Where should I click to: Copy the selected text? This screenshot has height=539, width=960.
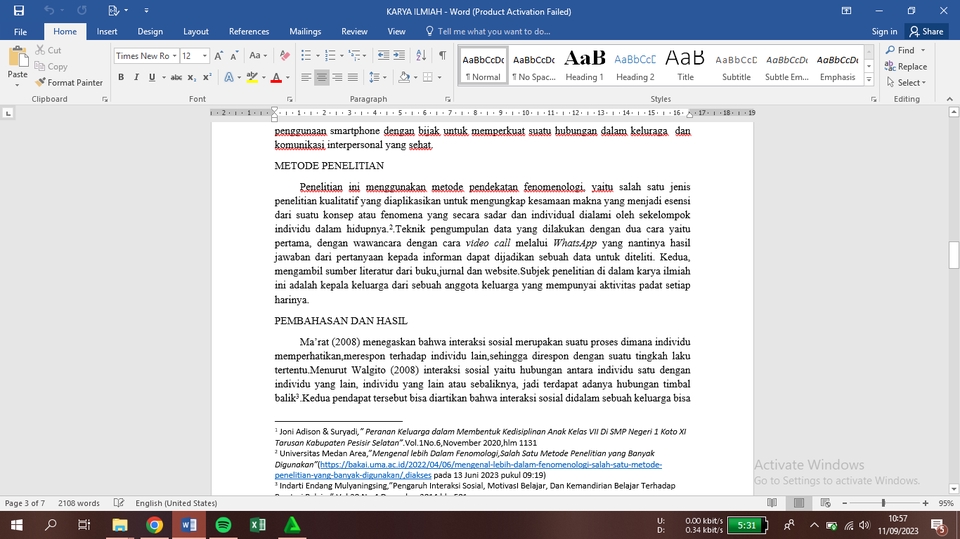(x=51, y=66)
